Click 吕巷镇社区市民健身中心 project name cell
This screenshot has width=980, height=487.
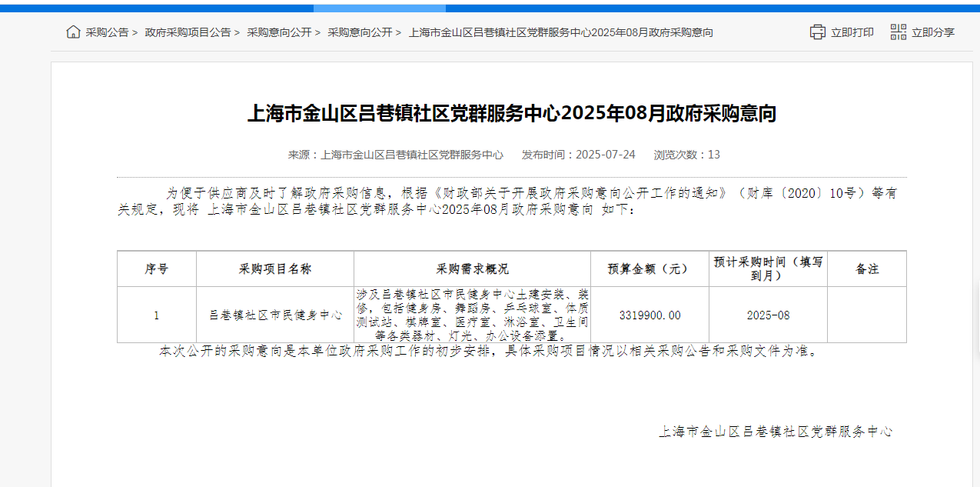pyautogui.click(x=275, y=315)
